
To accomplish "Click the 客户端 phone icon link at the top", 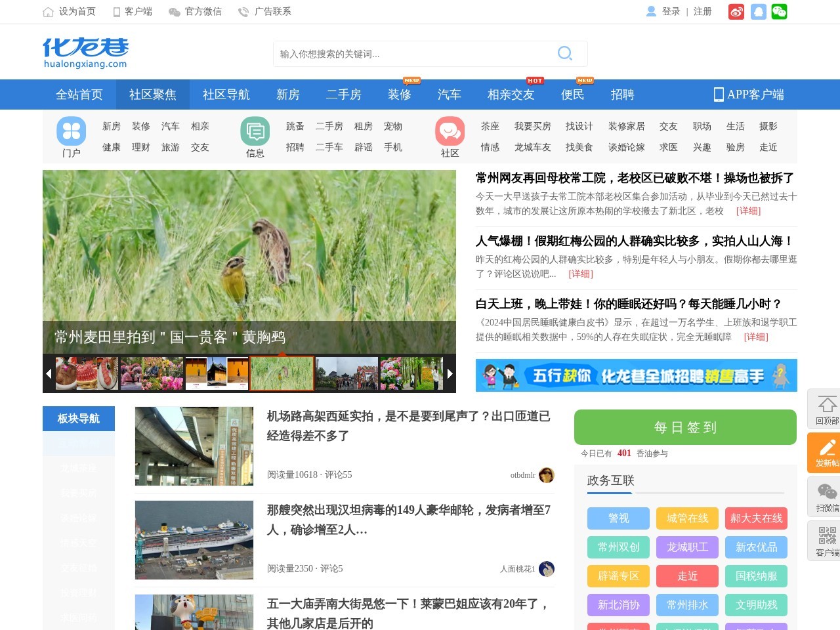I will 132,12.
